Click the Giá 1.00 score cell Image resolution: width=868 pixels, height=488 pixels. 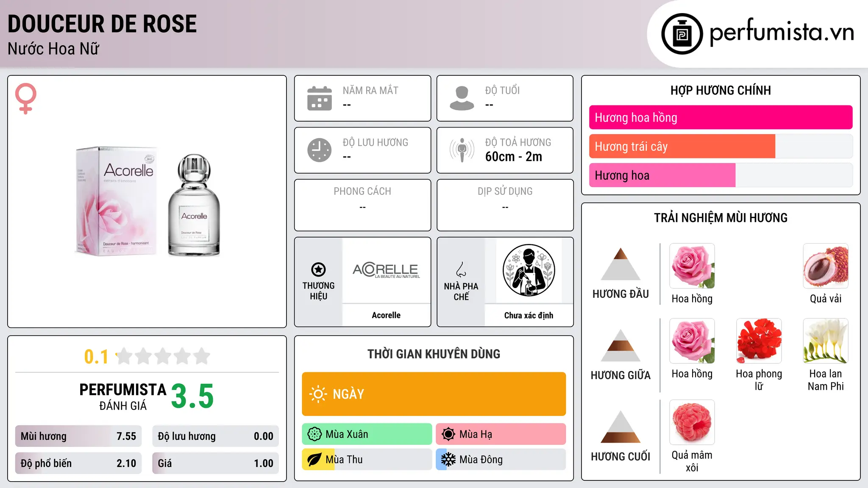(x=216, y=463)
